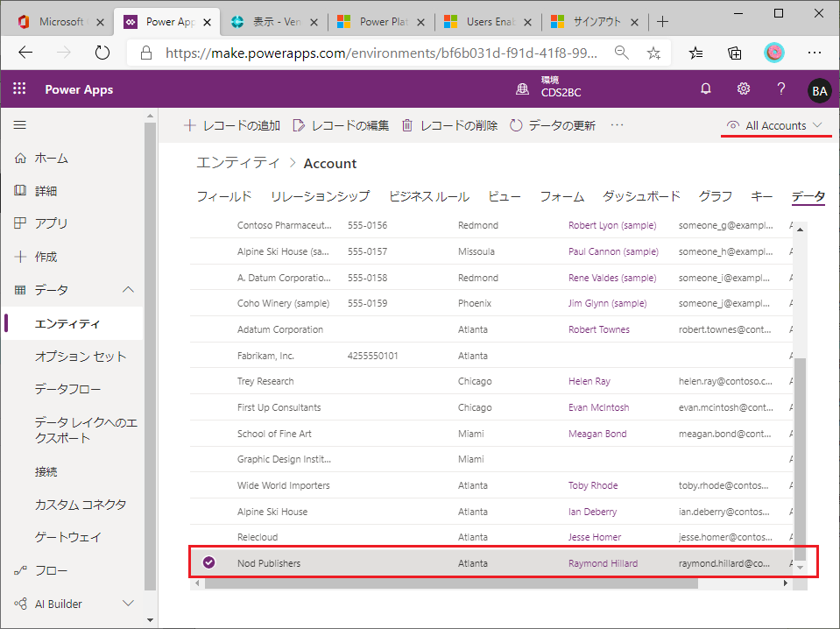Viewport: 840px width, 629px height.
Task: Open the browser zoom magnifier icon
Action: [621, 53]
